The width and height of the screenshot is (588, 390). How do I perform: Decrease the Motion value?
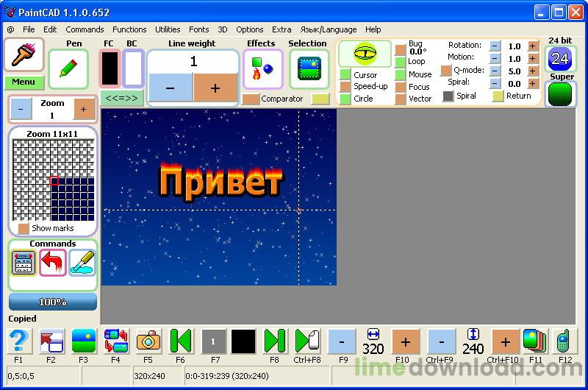point(495,59)
